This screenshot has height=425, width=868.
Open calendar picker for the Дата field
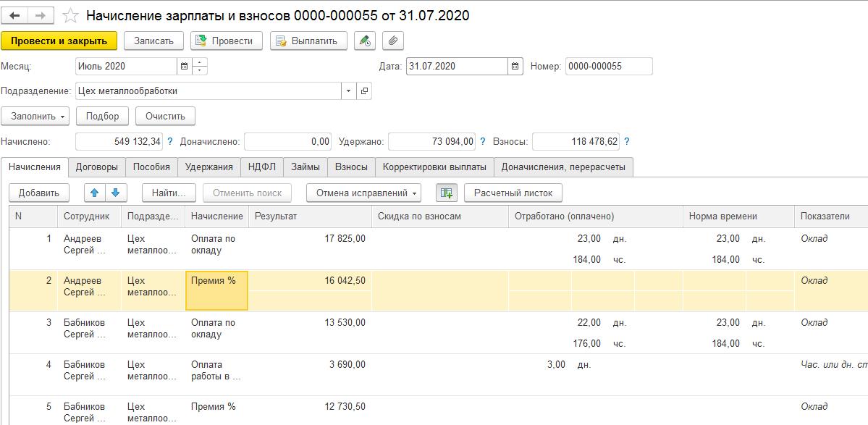point(515,67)
